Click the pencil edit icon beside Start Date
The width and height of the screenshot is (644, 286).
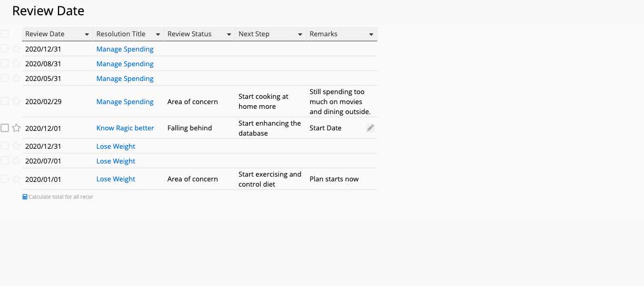[371, 128]
